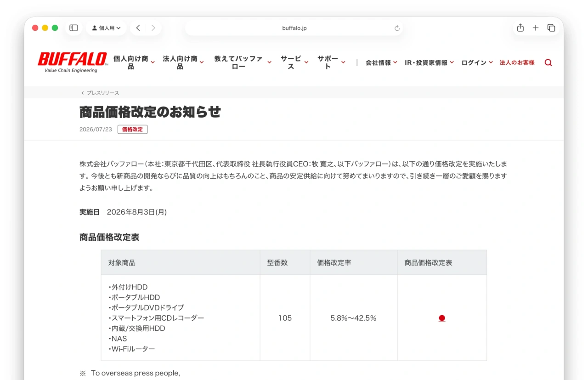
Task: Expand the サービス menu
Action: (x=294, y=62)
